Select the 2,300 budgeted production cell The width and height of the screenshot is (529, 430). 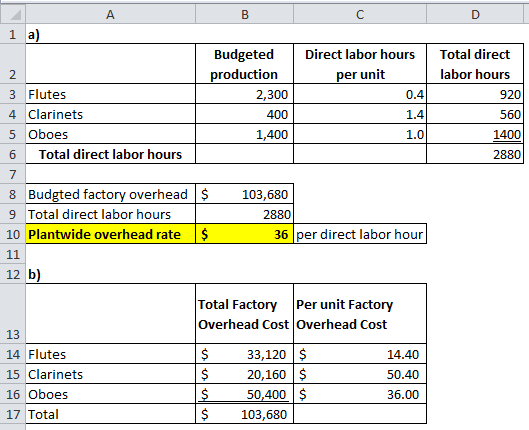(245, 94)
